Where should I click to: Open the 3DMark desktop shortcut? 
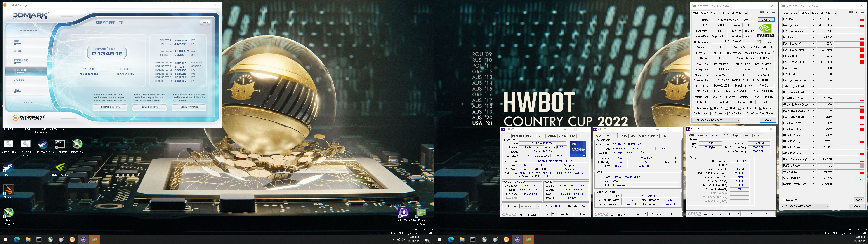[x=8, y=191]
